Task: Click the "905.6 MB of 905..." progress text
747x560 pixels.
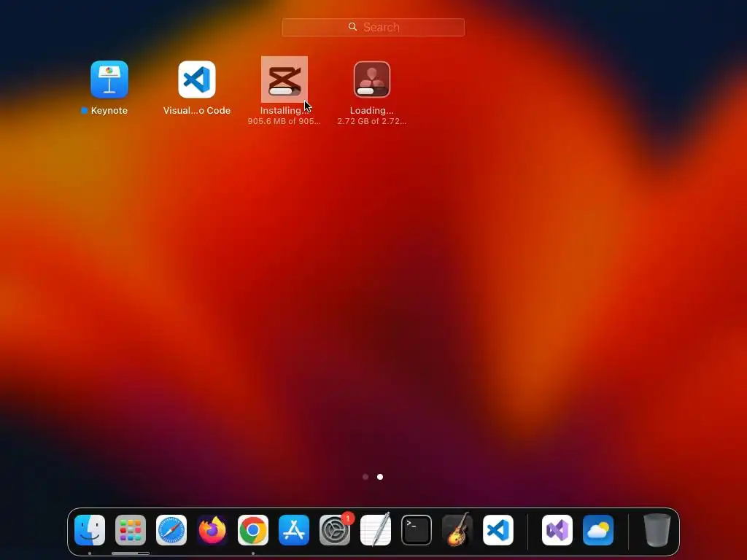Action: pyautogui.click(x=284, y=122)
